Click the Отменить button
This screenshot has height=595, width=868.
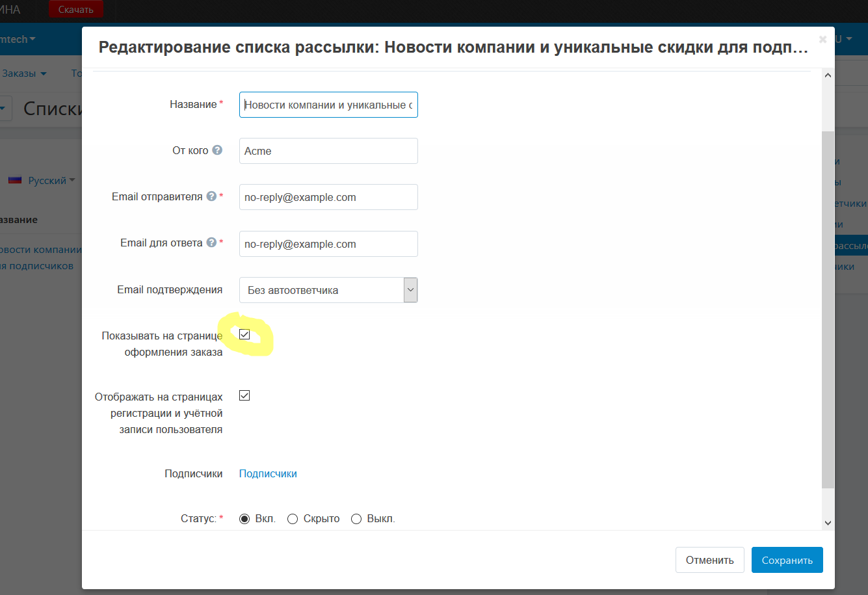(710, 560)
